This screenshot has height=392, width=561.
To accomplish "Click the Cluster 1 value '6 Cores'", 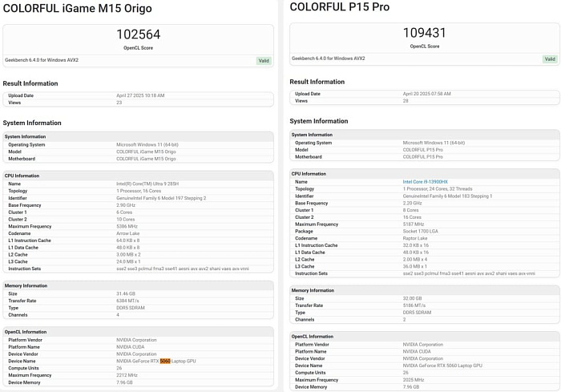I will tap(124, 212).
